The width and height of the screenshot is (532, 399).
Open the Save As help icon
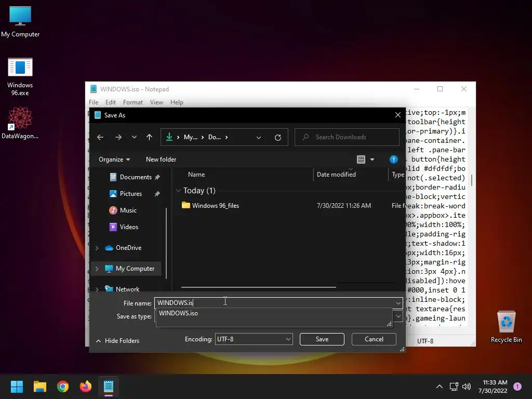tap(394, 159)
